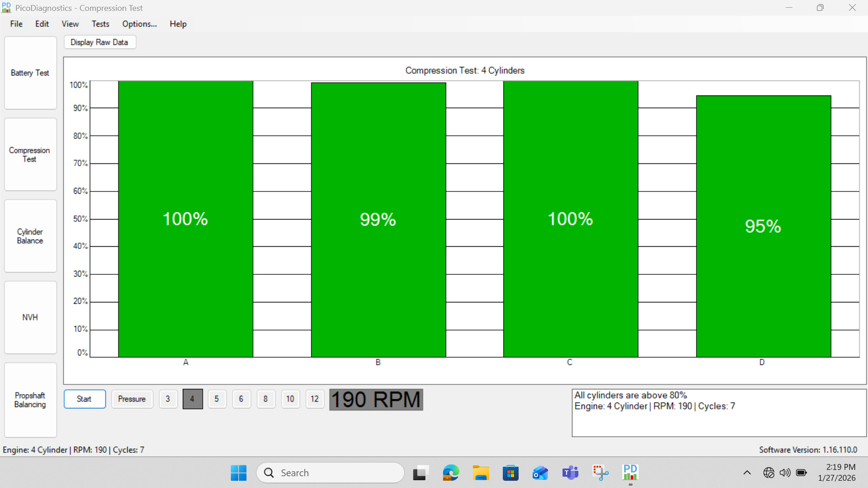Click the Windows Start icon
Image resolution: width=868 pixels, height=488 pixels.
tap(238, 473)
